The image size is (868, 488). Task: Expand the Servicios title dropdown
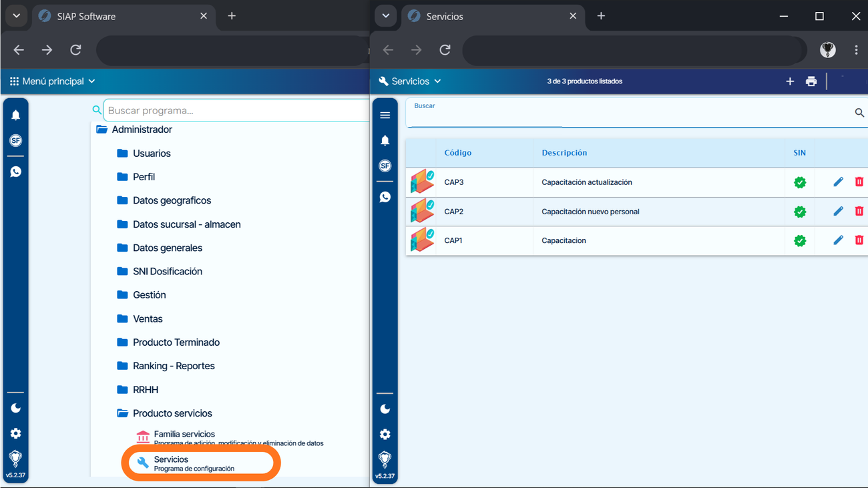410,81
